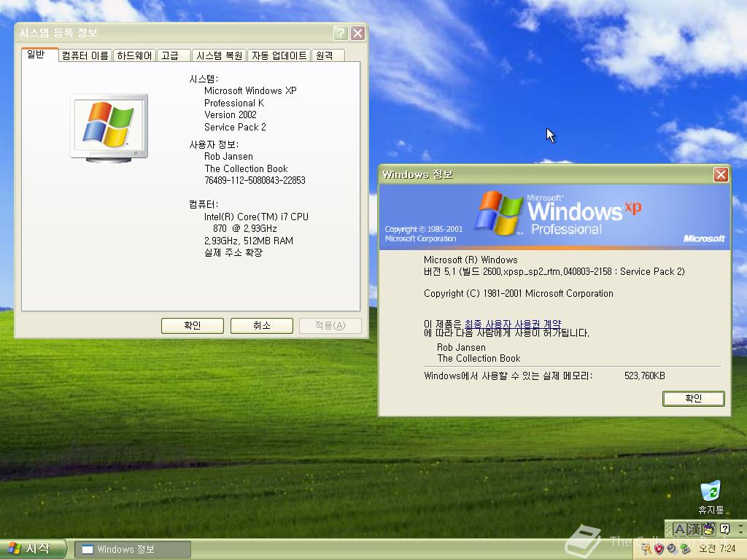The height and width of the screenshot is (560, 747).
Task: Click the 'Service Pack 2' text in system properties
Action: click(235, 127)
